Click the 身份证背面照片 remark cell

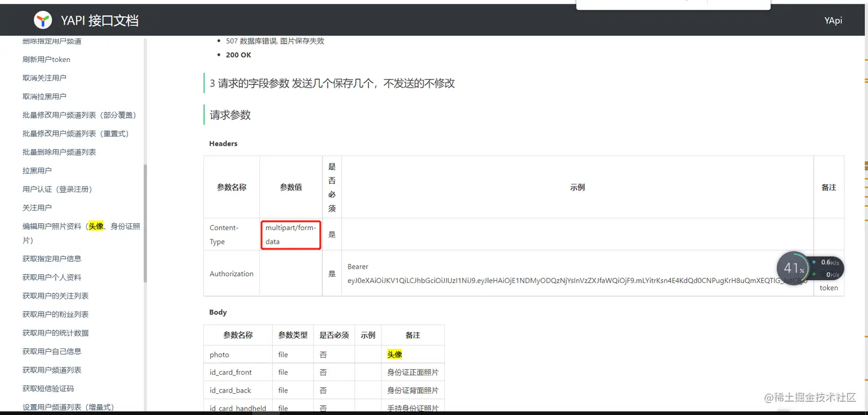click(413, 390)
